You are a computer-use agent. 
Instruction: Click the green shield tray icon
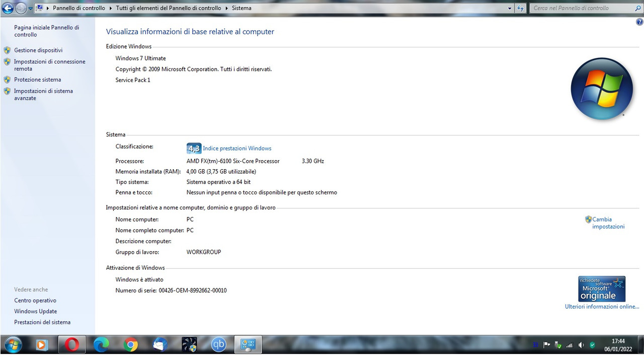593,345
